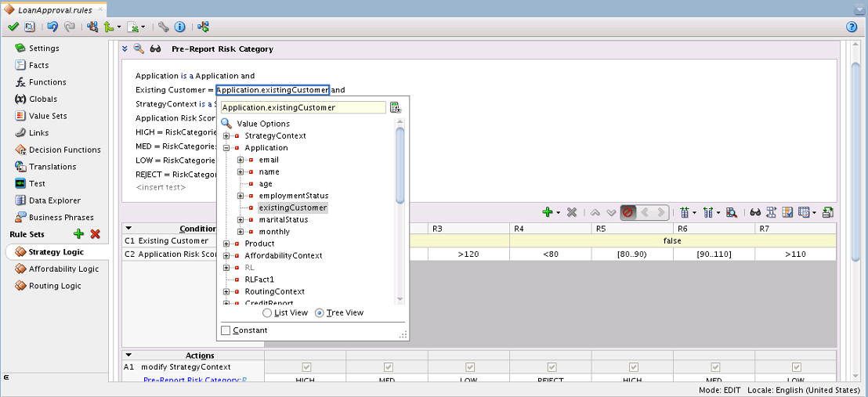
Task: Open the expression builder calculator icon
Action: coord(396,107)
